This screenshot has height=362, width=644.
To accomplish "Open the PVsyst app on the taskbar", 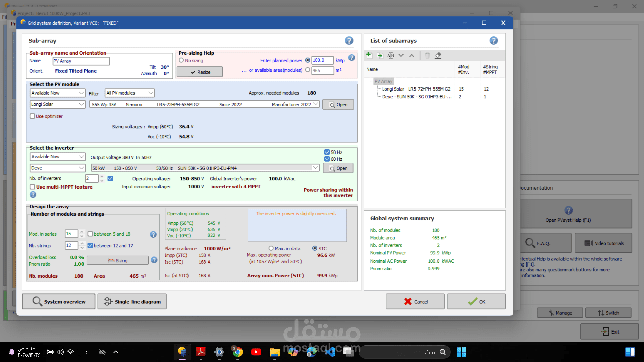I will click(x=182, y=352).
